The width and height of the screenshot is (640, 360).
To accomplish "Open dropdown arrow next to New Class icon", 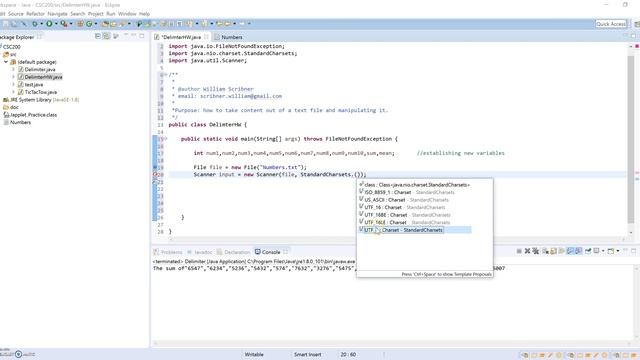I will coord(96,24).
